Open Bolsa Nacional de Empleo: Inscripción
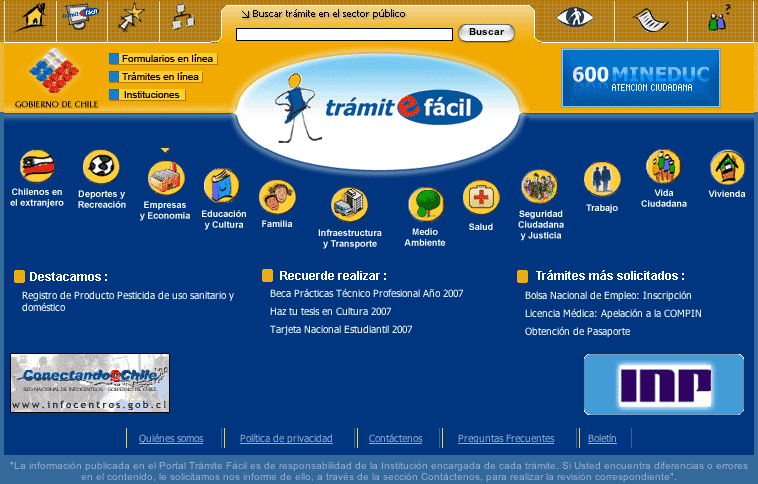758x484 pixels. click(x=608, y=295)
